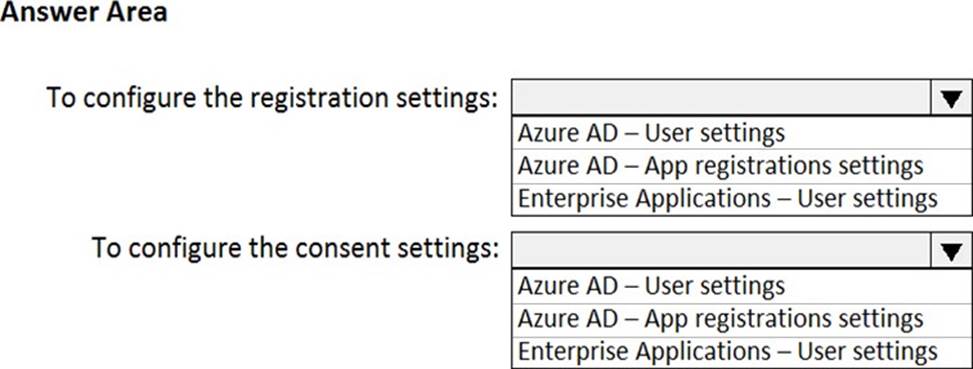Pick the middle option under consent settings
The width and height of the screenshot is (973, 369).
[x=741, y=319]
